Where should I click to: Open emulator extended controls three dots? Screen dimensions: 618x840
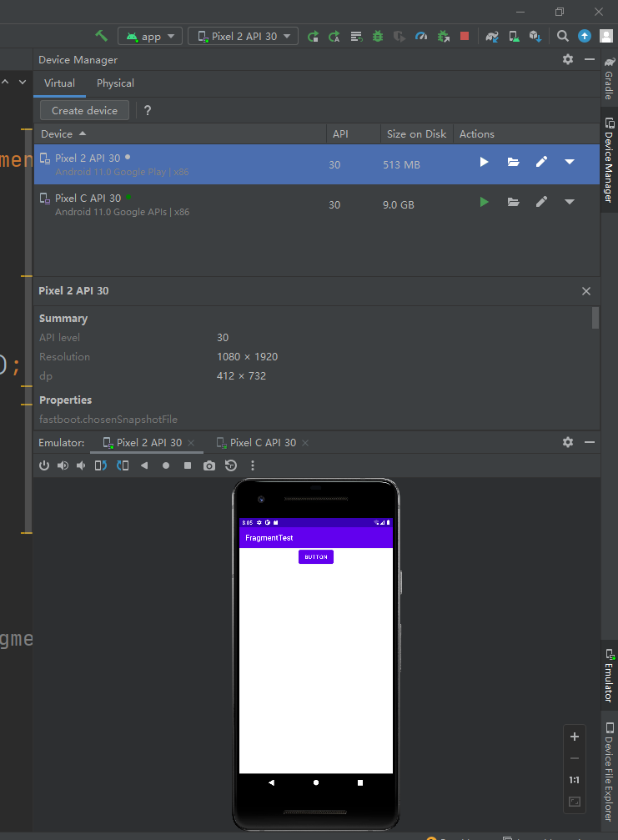pyautogui.click(x=252, y=465)
